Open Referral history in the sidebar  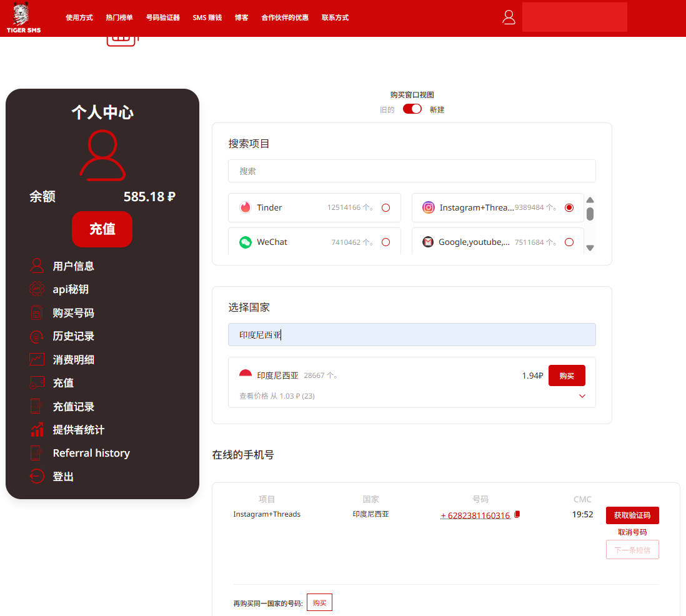[x=91, y=453]
